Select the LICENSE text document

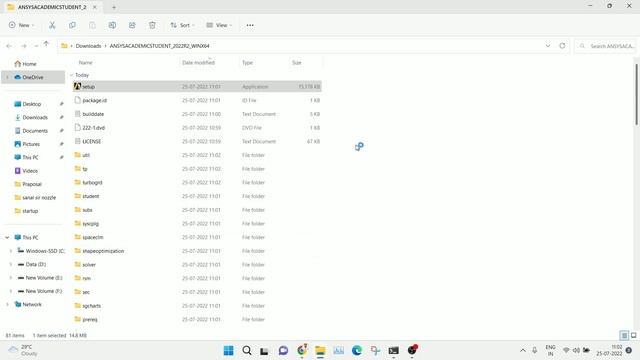coord(198,141)
